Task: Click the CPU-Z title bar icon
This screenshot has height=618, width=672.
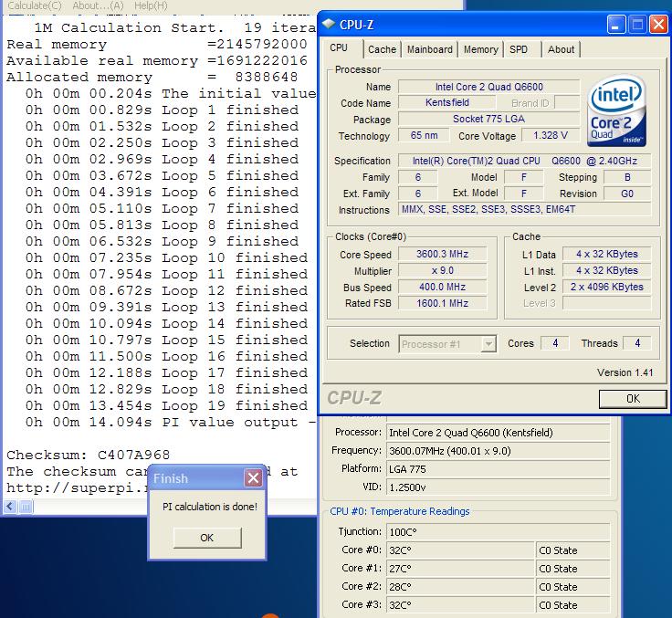Action: (x=329, y=24)
